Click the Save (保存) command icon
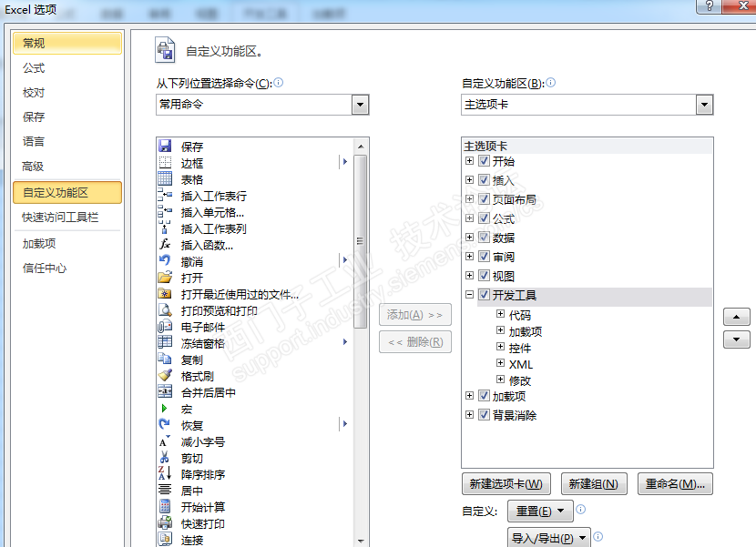 (x=165, y=146)
